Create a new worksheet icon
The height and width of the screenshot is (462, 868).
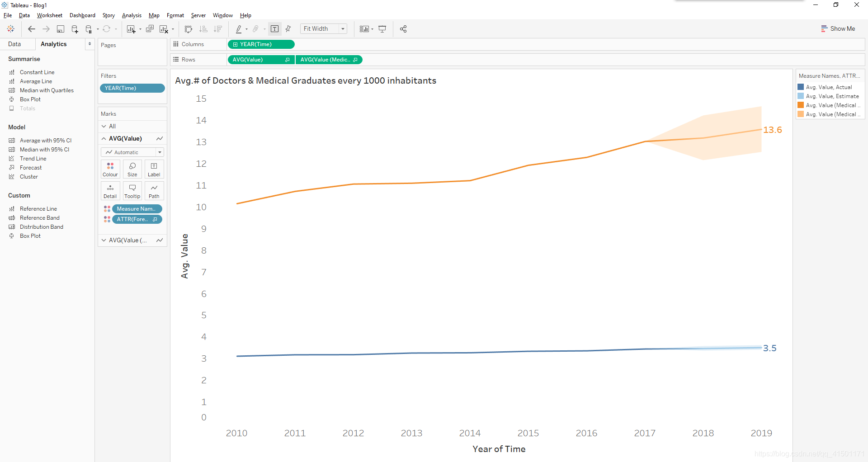[132, 29]
